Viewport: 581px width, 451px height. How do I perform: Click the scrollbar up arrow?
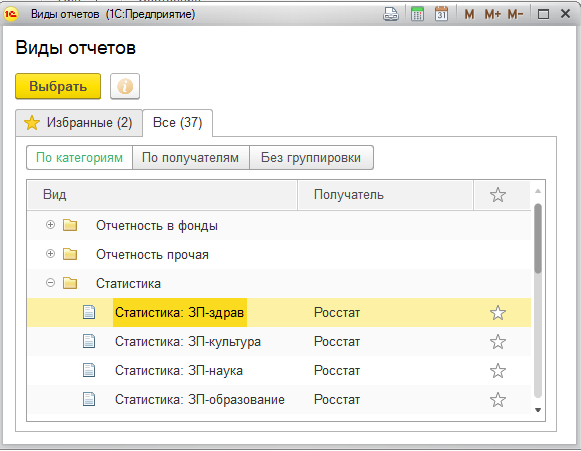[538, 191]
